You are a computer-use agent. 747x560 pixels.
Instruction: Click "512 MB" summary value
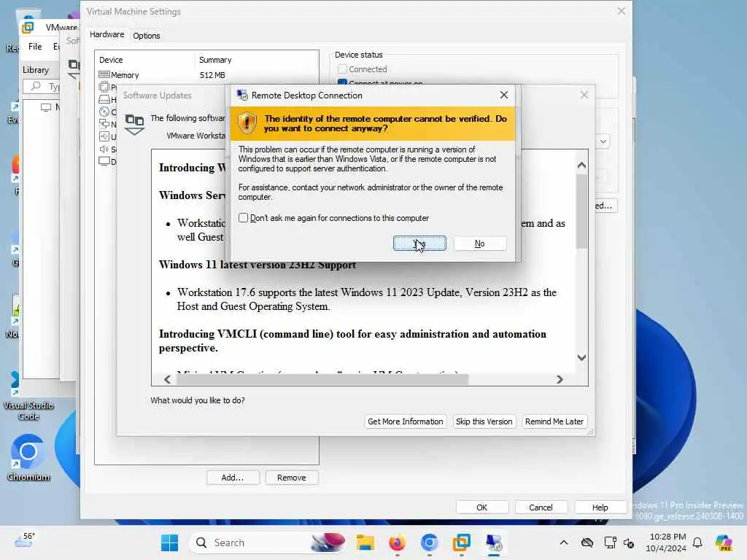coord(212,75)
